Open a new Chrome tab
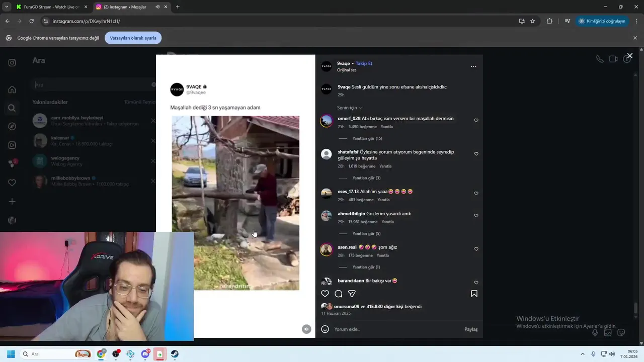 178,7
